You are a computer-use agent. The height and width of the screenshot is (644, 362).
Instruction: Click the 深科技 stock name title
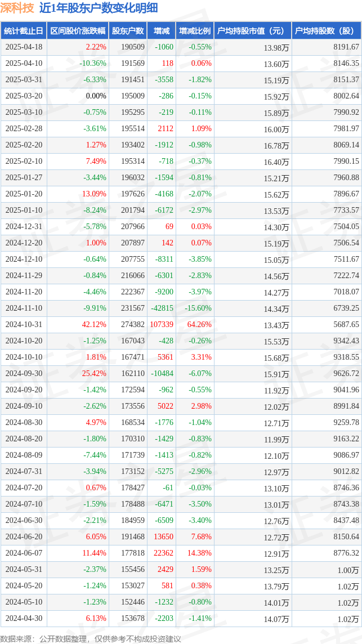pyautogui.click(x=17, y=8)
